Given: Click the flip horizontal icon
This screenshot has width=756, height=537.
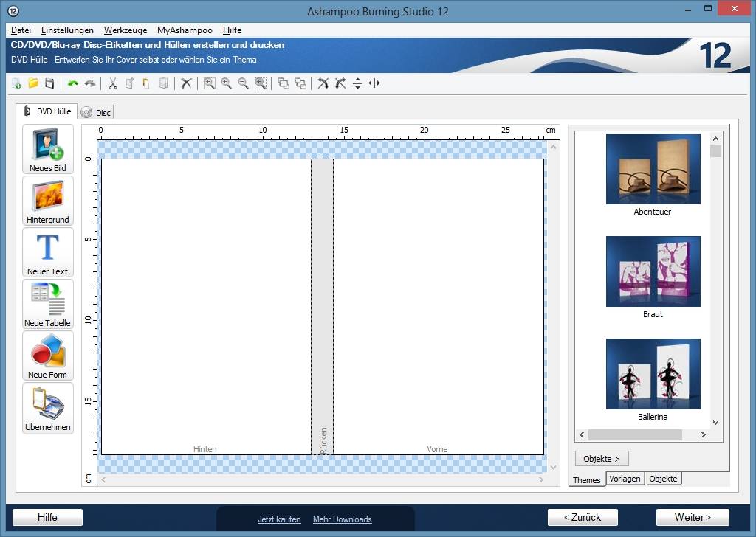Looking at the screenshot, I should [374, 83].
